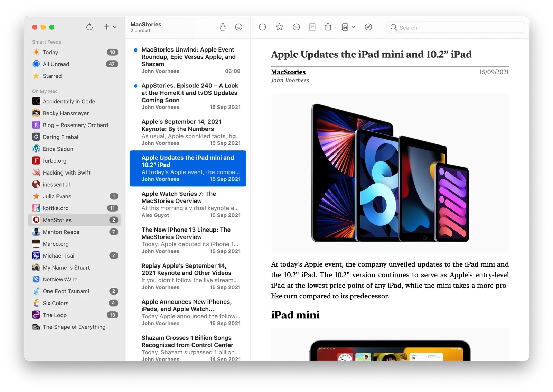553x392 pixels.
Task: Star the iPad mini article
Action: tap(279, 27)
